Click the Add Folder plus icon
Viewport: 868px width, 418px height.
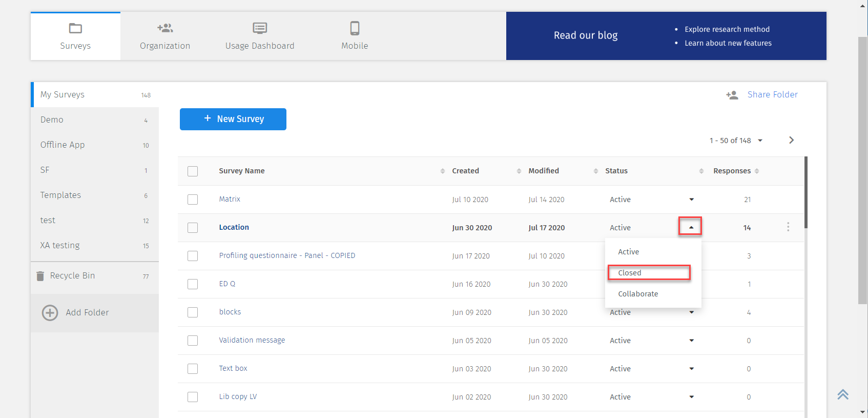click(50, 313)
